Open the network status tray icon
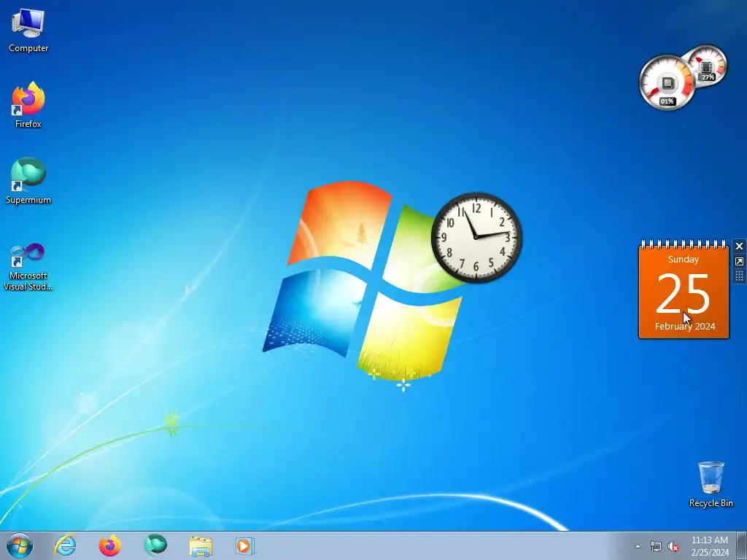The height and width of the screenshot is (560, 747). [x=656, y=546]
